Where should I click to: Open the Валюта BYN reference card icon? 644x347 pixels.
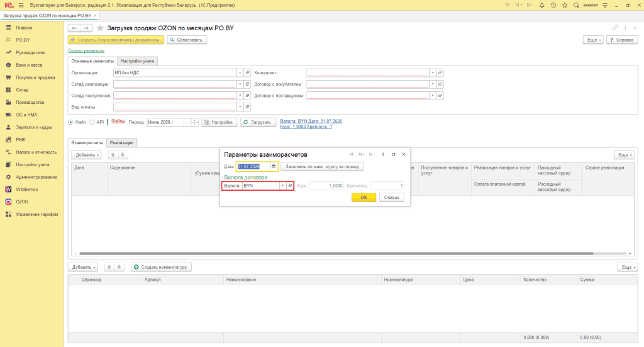click(290, 186)
